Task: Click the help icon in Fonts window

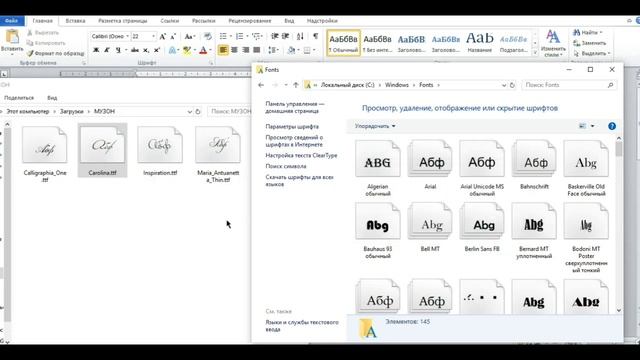Action: [612, 126]
